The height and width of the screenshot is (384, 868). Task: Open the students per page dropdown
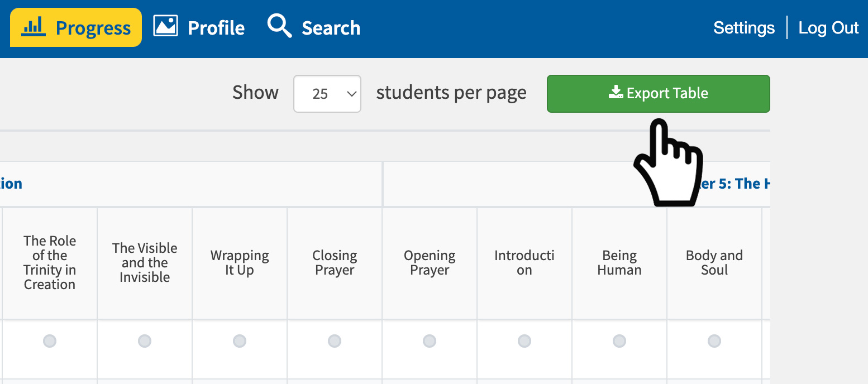click(x=327, y=94)
